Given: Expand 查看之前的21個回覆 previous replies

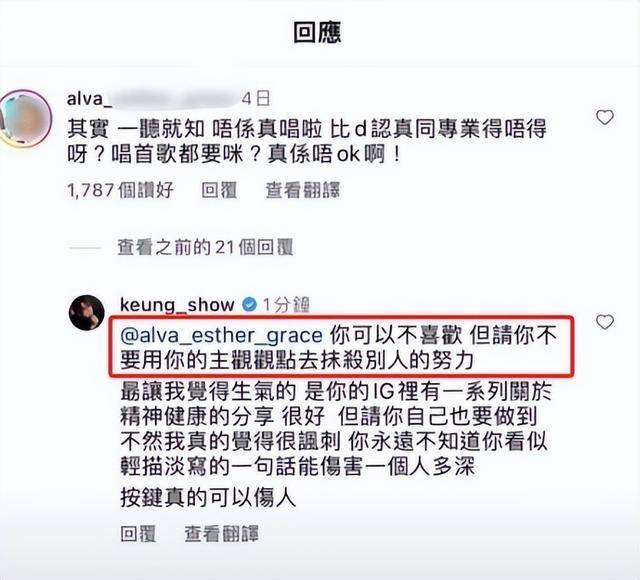Looking at the screenshot, I should pyautogui.click(x=205, y=247).
